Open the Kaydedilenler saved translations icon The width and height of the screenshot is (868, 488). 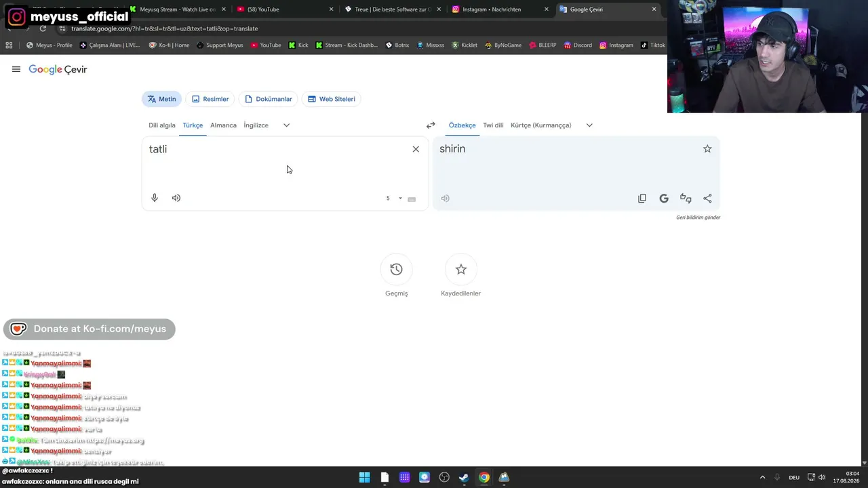click(x=461, y=269)
